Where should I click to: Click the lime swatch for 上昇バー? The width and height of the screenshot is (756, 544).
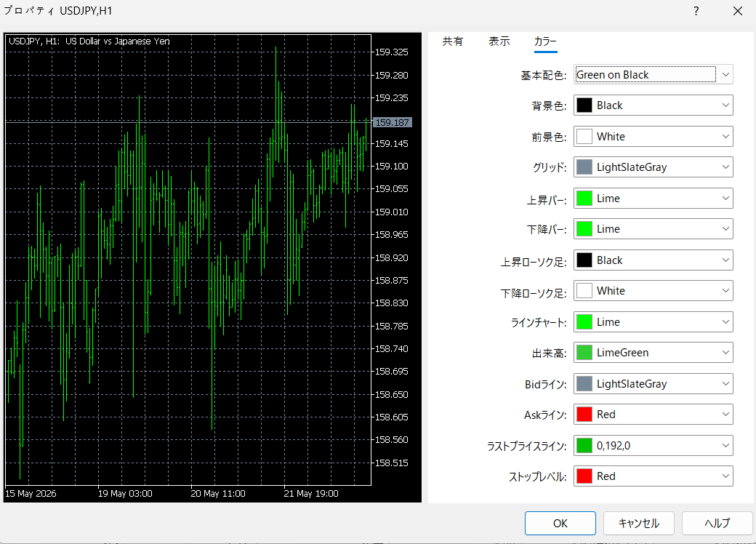(584, 199)
